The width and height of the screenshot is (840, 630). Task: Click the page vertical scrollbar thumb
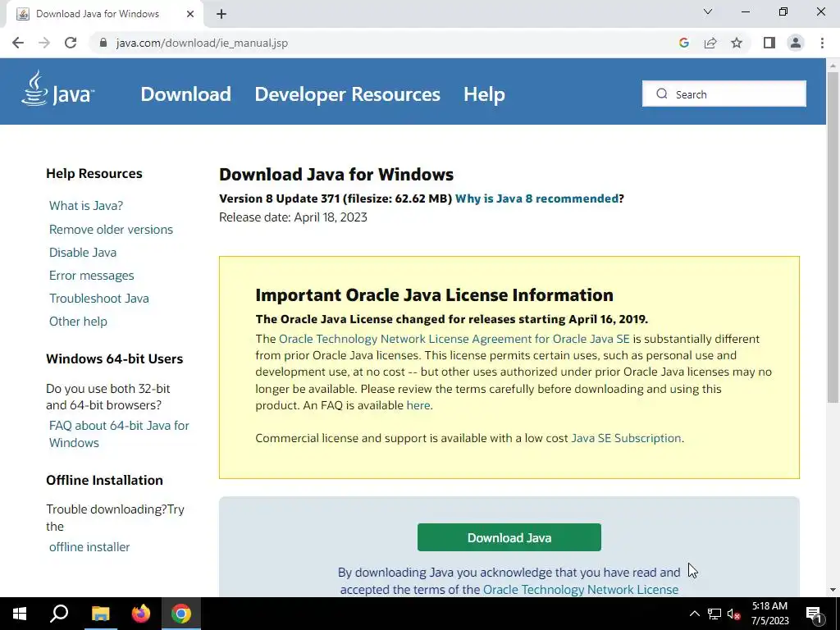[x=833, y=235]
